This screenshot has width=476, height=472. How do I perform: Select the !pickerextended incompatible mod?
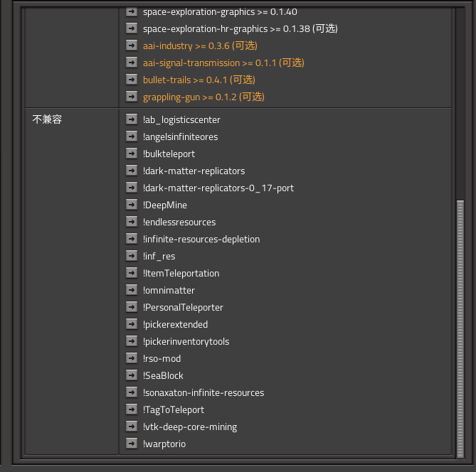tap(175, 324)
